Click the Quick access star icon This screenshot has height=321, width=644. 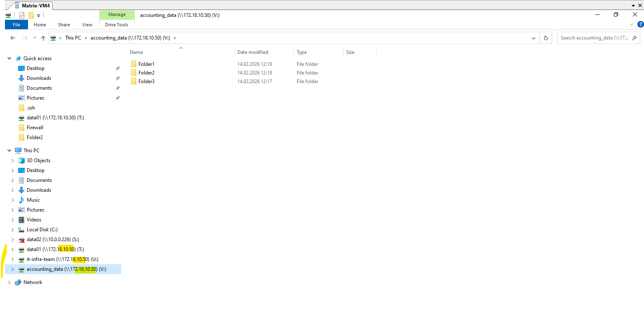tap(19, 58)
